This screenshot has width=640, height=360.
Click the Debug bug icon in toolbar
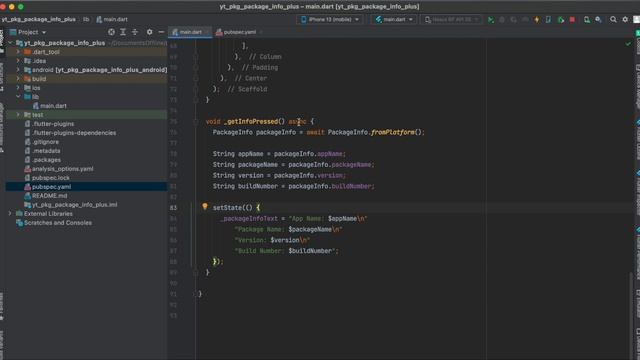(x=502, y=20)
